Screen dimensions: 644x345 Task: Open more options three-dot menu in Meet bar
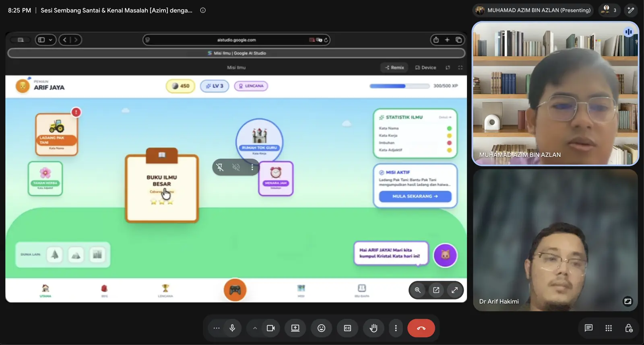coord(396,328)
